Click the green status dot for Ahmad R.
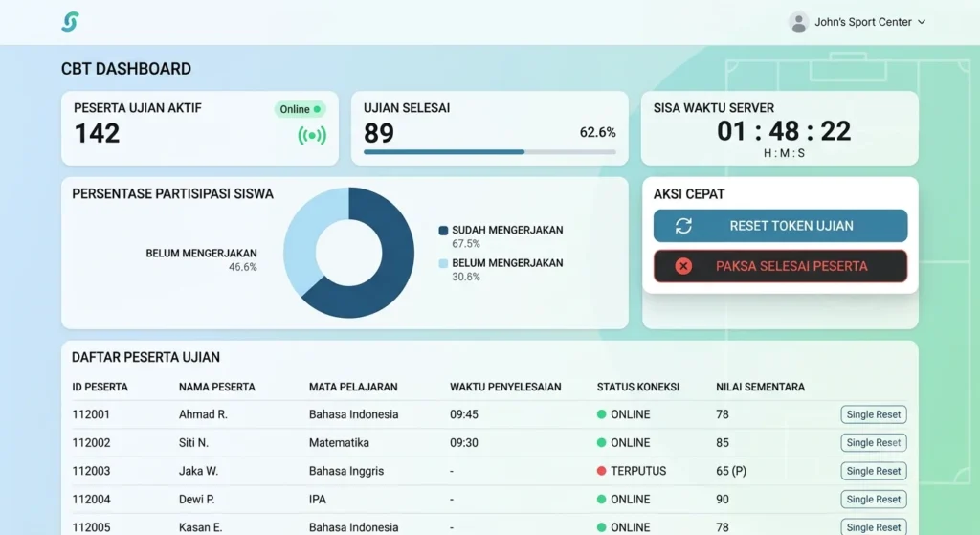 pyautogui.click(x=601, y=414)
